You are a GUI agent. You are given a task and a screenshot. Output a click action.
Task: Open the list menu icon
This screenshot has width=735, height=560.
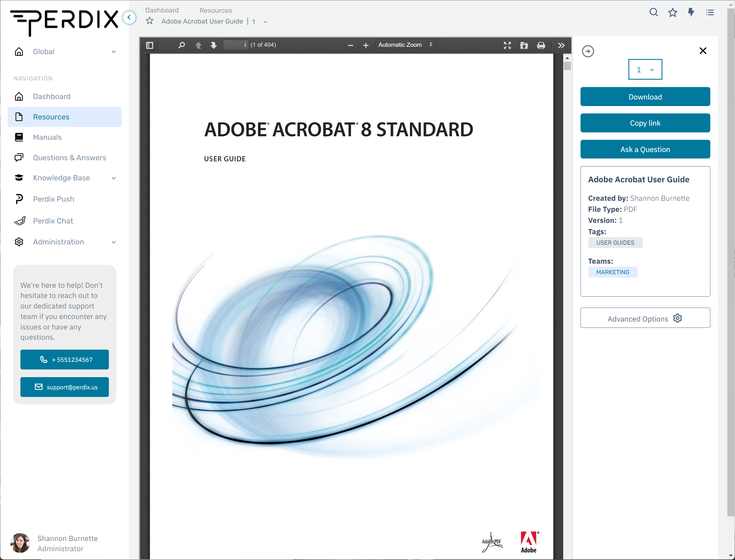click(x=710, y=13)
